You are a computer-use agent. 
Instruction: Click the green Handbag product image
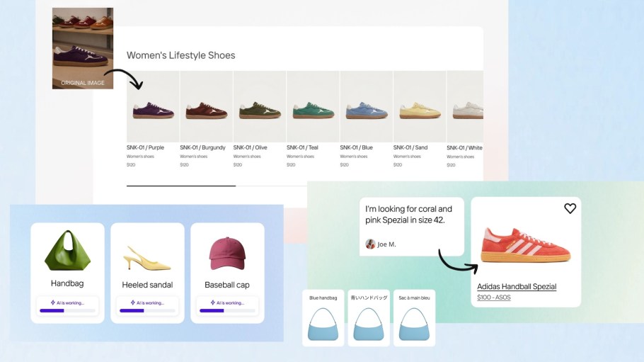pos(67,251)
